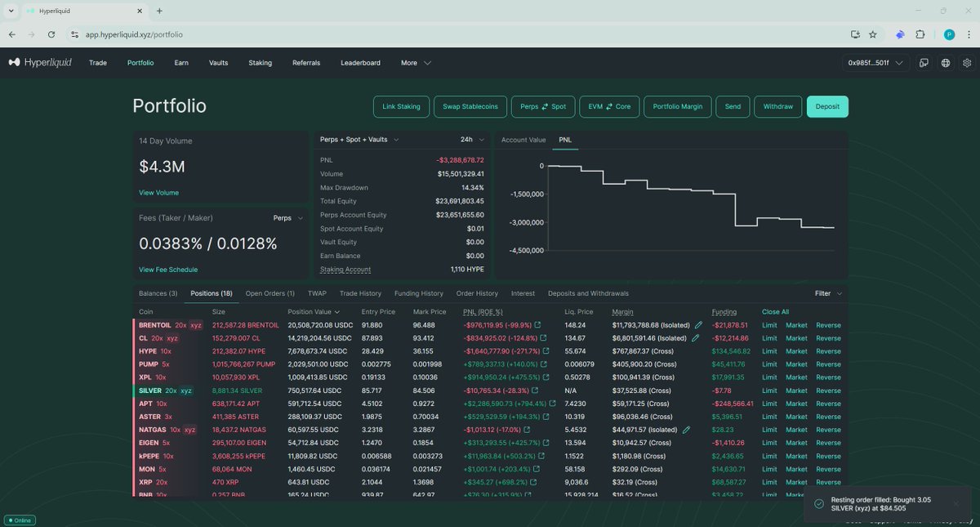Screen dimensions: 980x527
Task: Click the Link Staking button
Action: click(401, 106)
